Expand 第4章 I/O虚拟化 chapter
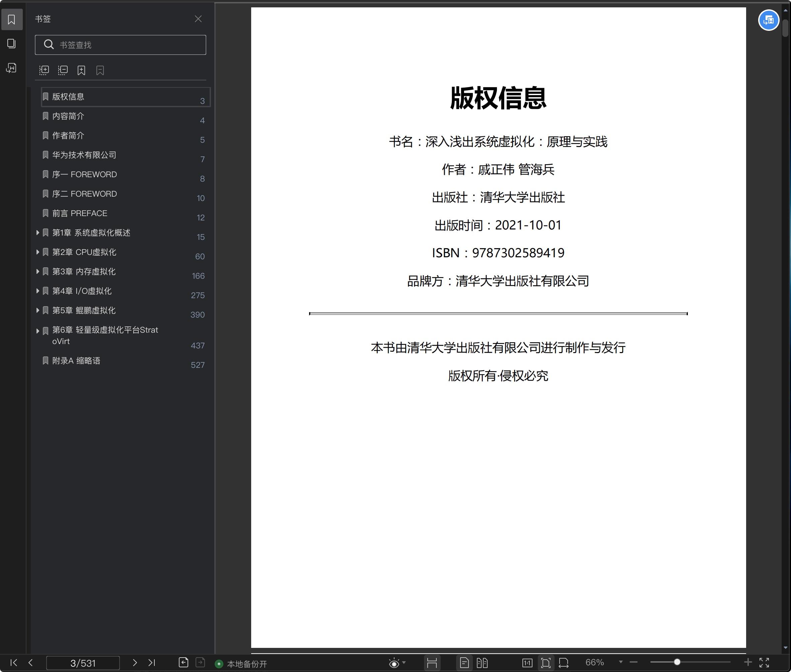Screen dimensions: 791x672 (37, 291)
